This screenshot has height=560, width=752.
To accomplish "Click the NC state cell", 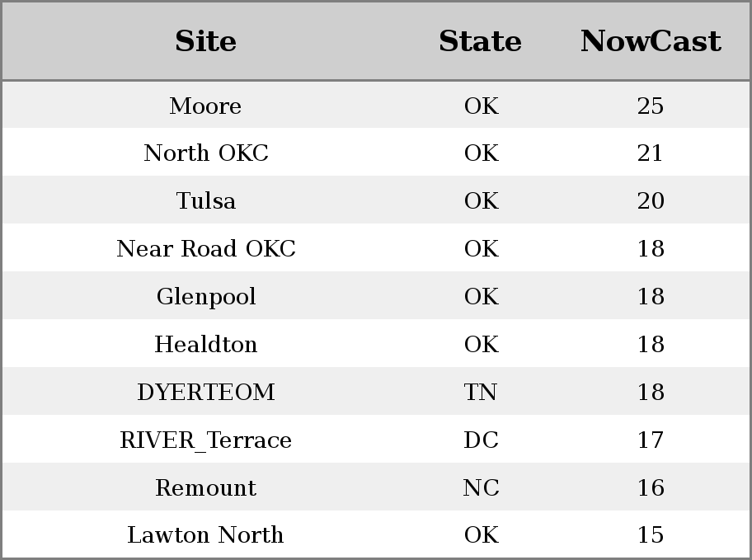I will point(481,487).
